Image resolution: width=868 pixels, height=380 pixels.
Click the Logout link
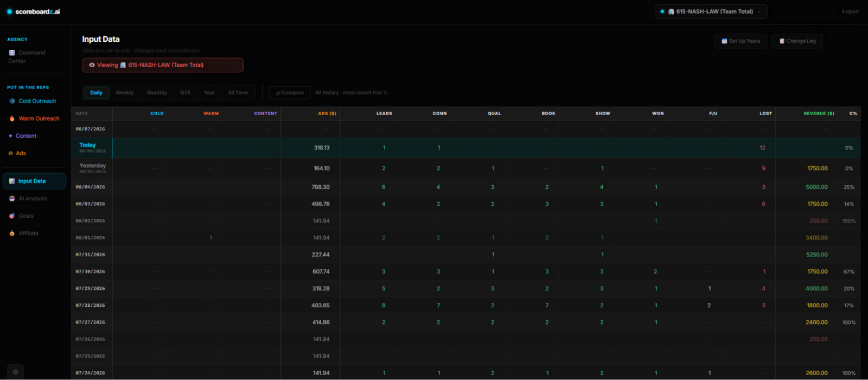point(850,11)
